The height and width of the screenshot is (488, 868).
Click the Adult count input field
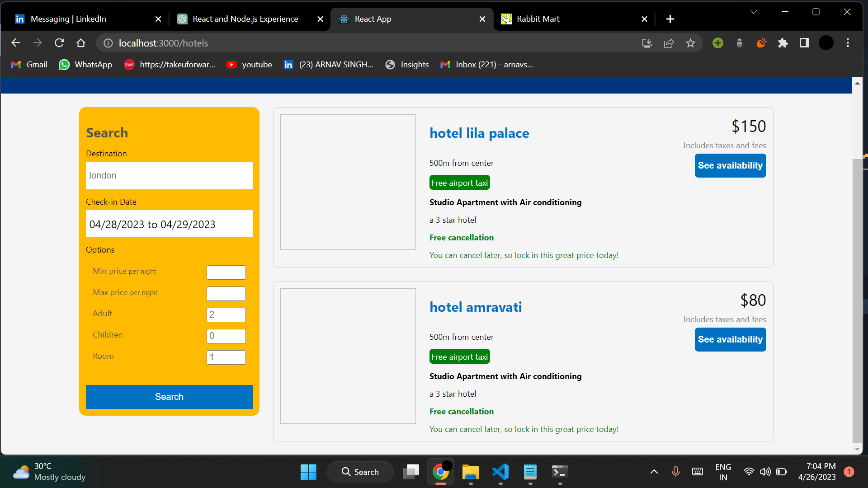point(226,314)
